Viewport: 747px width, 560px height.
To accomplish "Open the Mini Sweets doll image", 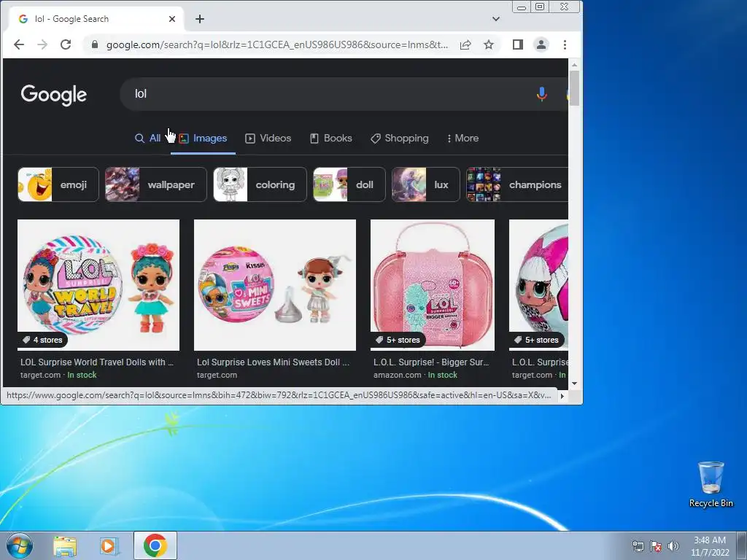I will coord(275,285).
